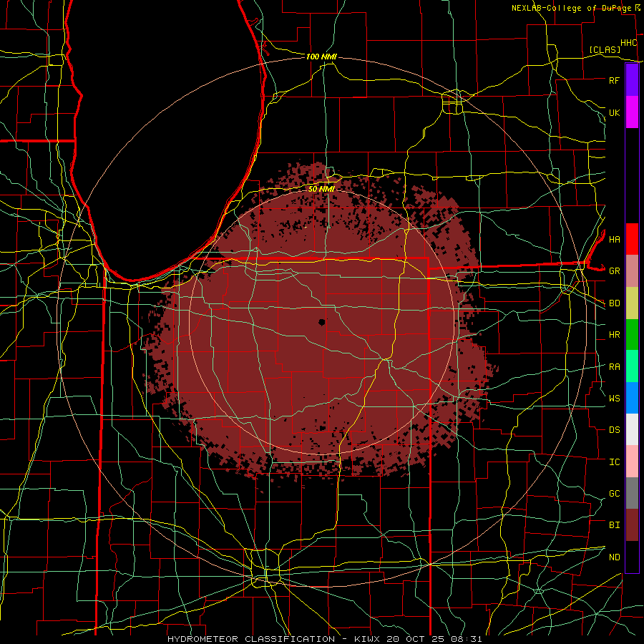
Task: Click the 100 NMI range ring label
Action: (321, 57)
